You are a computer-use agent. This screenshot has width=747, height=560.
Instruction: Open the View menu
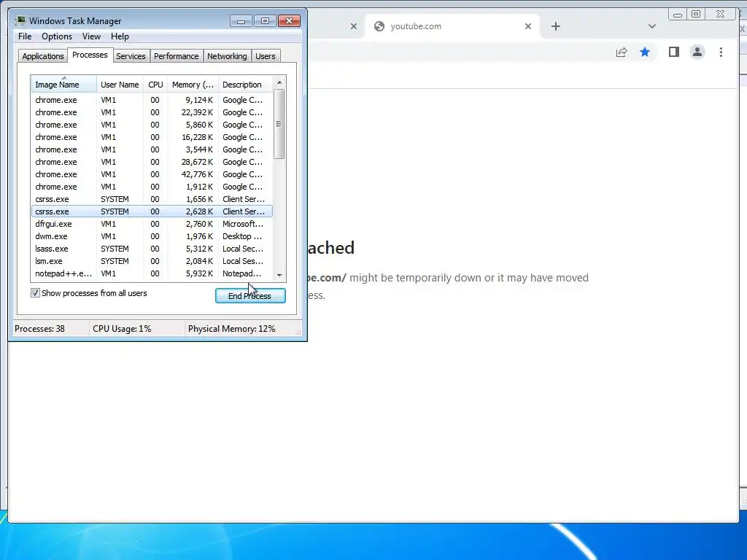[x=91, y=36]
